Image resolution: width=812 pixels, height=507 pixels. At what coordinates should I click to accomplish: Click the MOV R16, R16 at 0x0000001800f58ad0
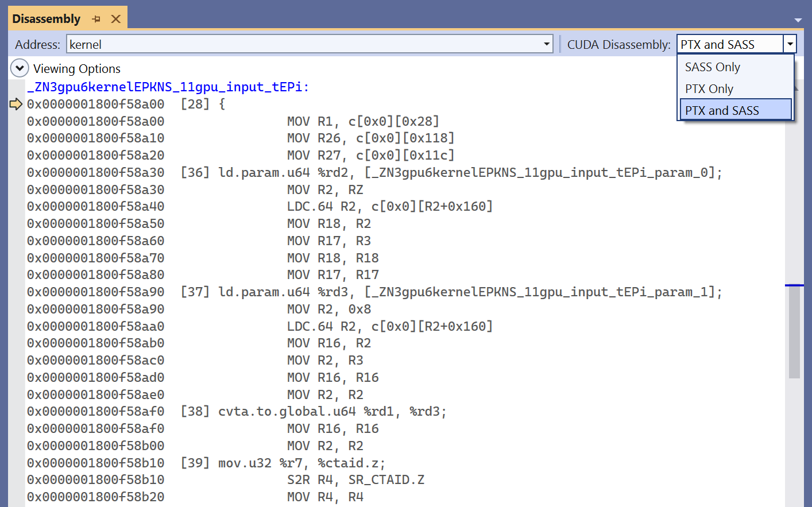click(332, 377)
